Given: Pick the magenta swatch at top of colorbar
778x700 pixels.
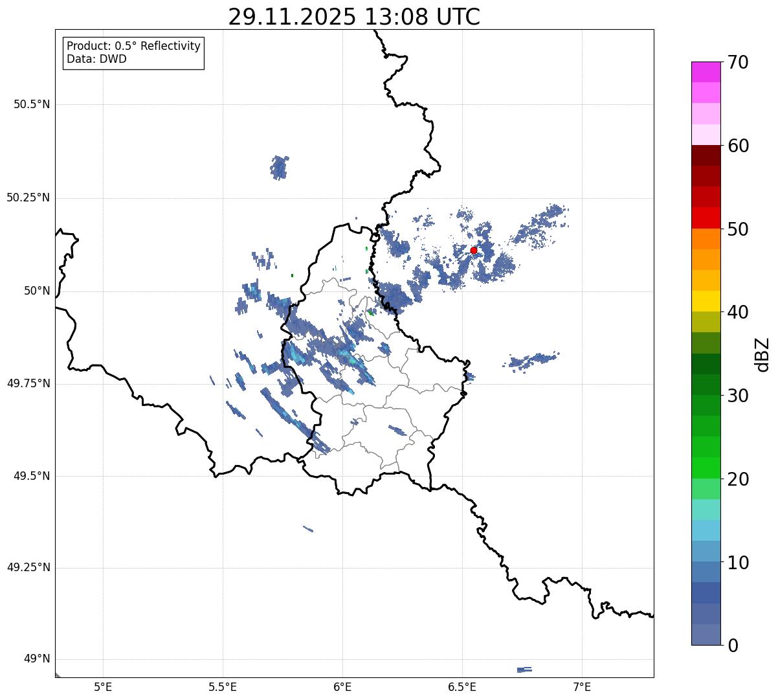Looking at the screenshot, I should (706, 72).
